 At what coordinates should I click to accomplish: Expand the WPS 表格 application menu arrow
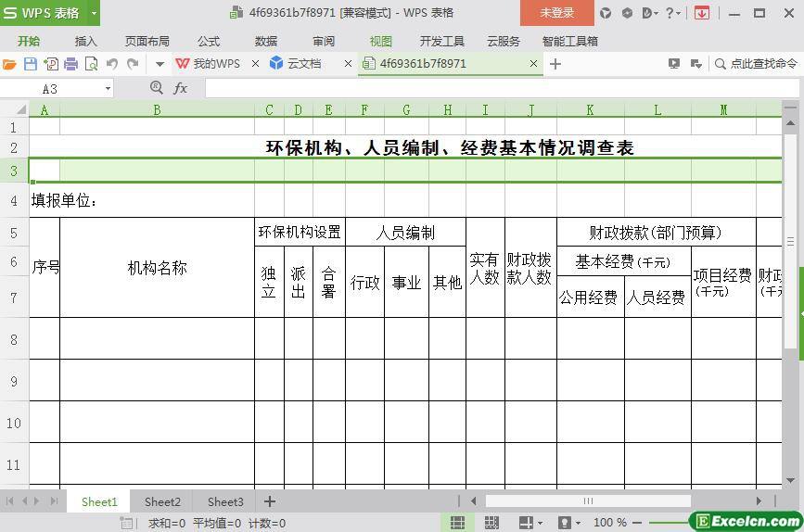point(94,13)
